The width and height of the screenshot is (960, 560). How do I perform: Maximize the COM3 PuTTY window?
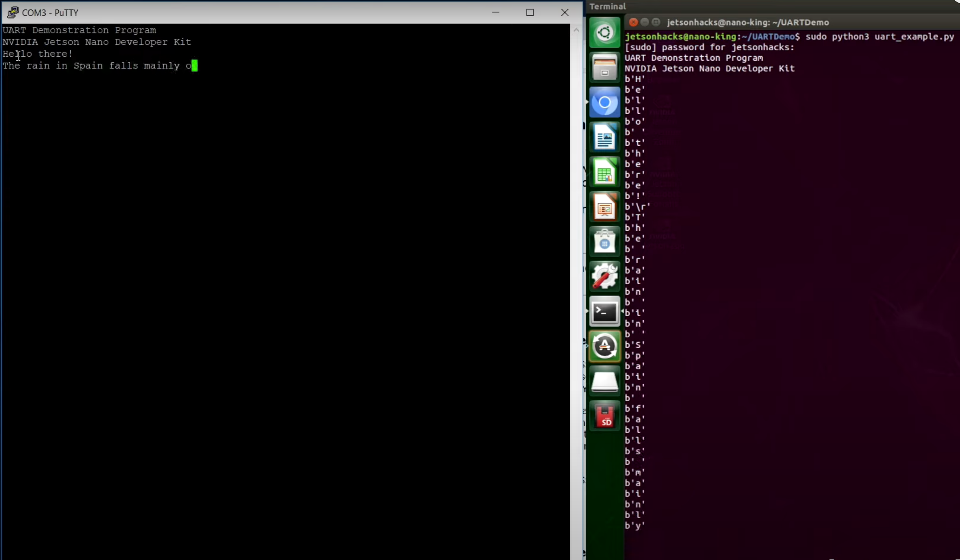(x=530, y=13)
